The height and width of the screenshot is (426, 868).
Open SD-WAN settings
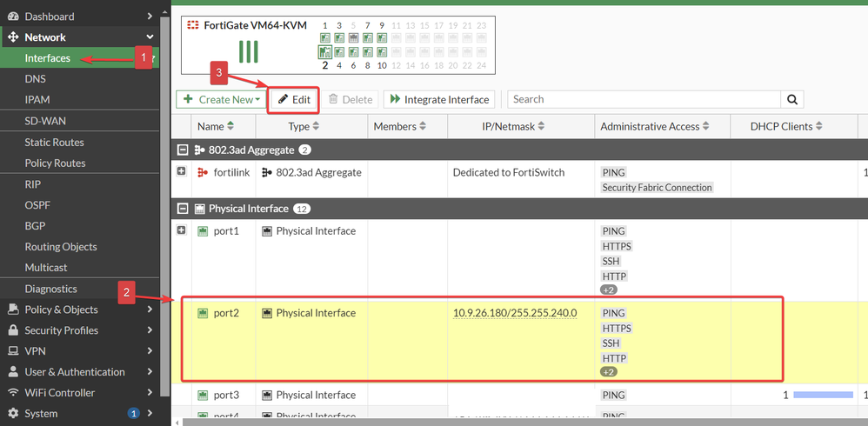click(45, 121)
